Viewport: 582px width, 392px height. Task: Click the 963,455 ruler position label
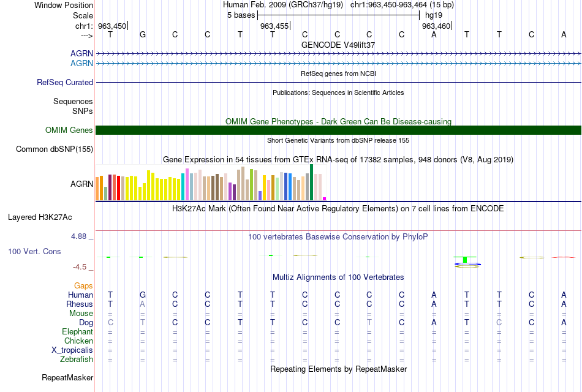click(x=274, y=26)
